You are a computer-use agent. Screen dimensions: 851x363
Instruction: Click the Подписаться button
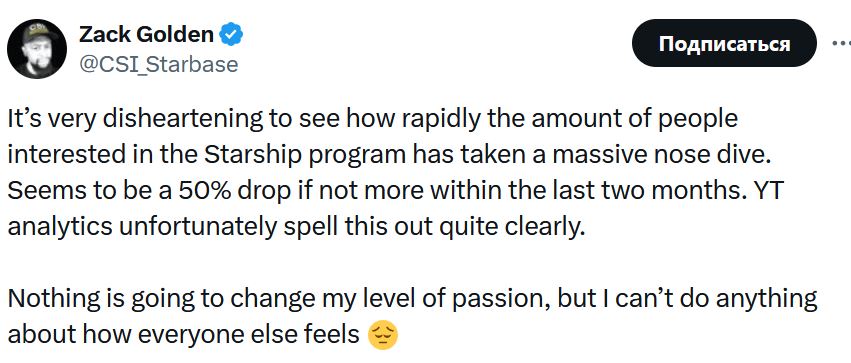pos(724,43)
